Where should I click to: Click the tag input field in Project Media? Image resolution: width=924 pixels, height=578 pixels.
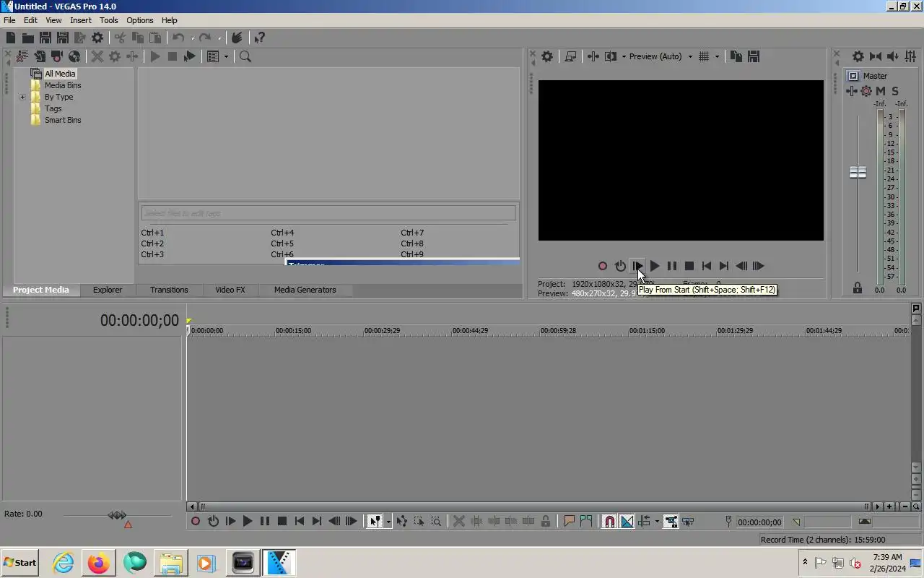(329, 213)
